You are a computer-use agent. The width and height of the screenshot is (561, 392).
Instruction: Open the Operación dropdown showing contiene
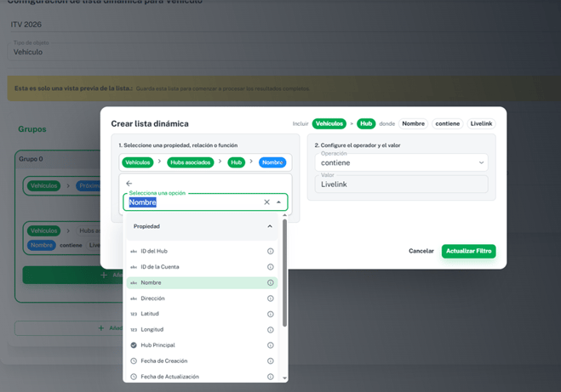(x=400, y=162)
